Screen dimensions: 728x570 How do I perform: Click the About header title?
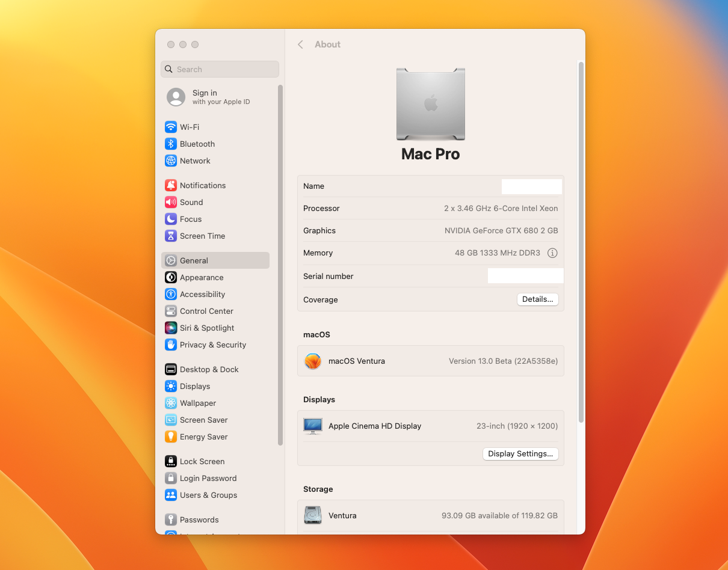click(328, 44)
